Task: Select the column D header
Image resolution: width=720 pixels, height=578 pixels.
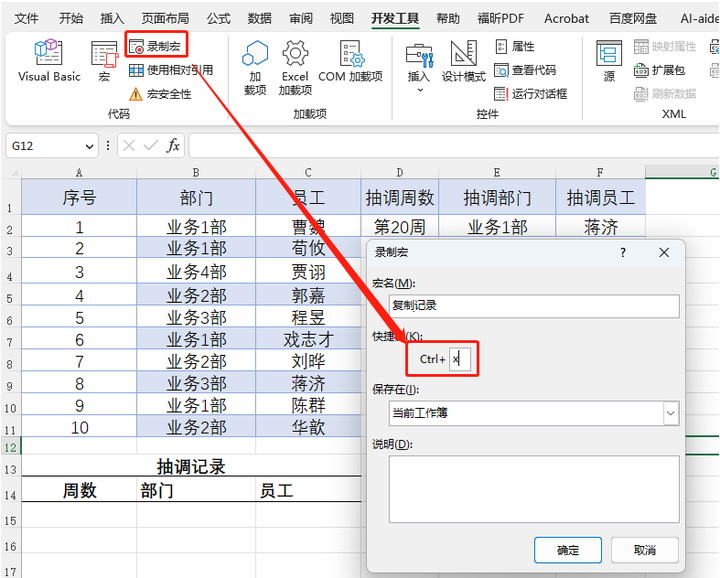Action: click(399, 173)
